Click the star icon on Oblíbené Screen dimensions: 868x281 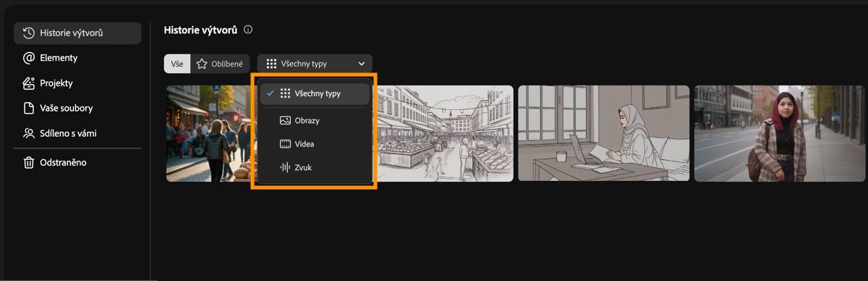[202, 64]
